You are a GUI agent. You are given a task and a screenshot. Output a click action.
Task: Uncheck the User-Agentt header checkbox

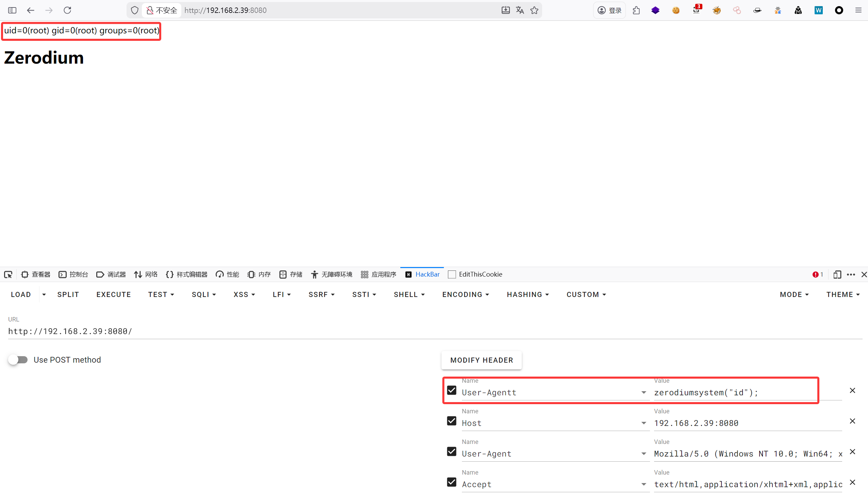[452, 391]
